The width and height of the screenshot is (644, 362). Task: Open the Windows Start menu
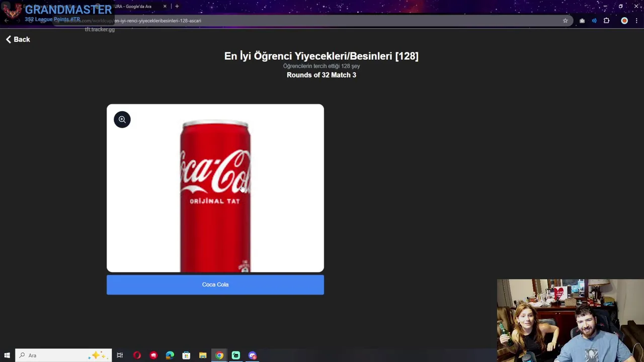[x=7, y=355]
